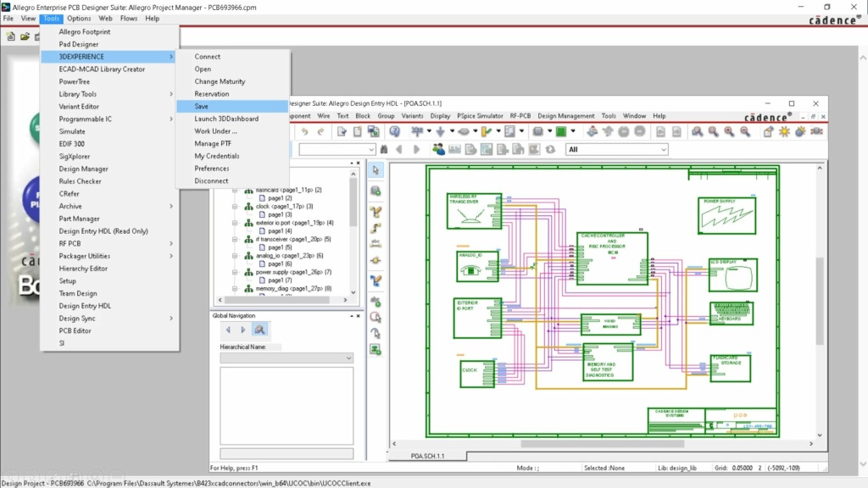Click the first zoom magnifier in the toolbar
Screen dimensions: 868x488
point(697,131)
